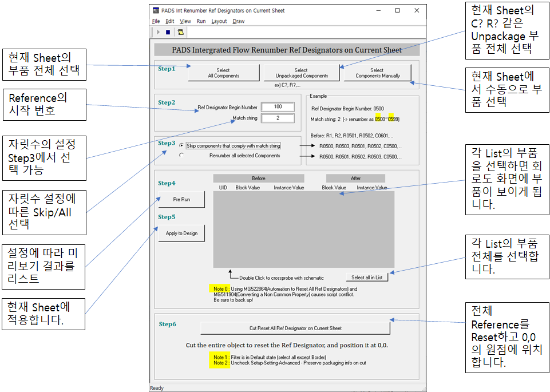Click the Ref Designator Begin Number field
This screenshot has height=392, width=550.
tap(278, 107)
